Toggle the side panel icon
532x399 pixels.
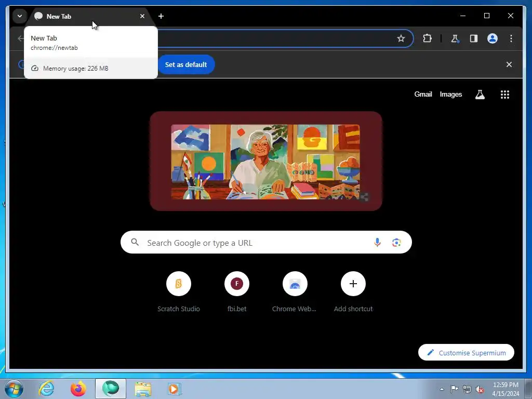click(474, 38)
